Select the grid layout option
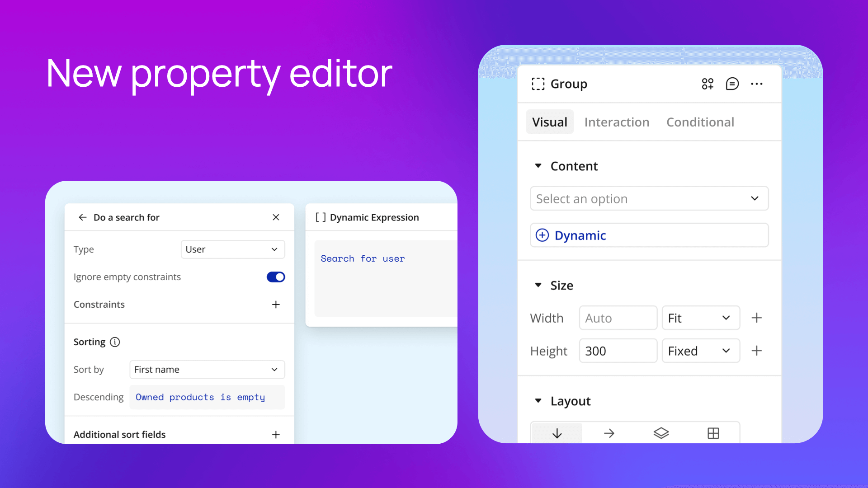This screenshot has height=488, width=868. (713, 432)
